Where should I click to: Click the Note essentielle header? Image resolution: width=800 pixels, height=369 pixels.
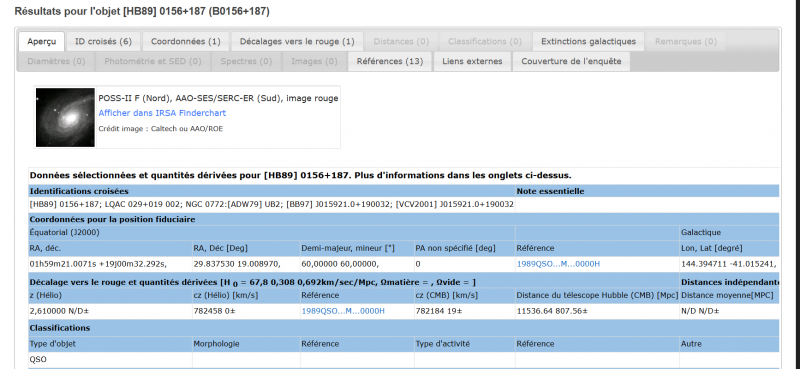pyautogui.click(x=550, y=191)
